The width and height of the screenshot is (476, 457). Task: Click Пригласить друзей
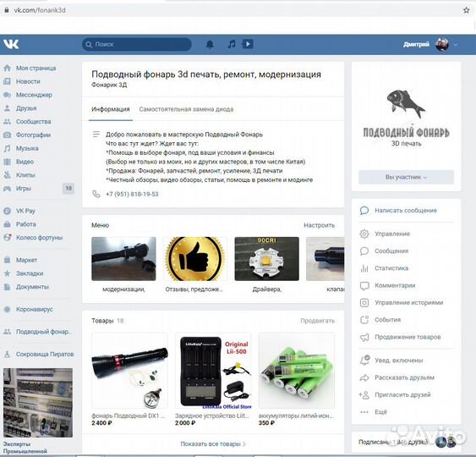click(395, 395)
